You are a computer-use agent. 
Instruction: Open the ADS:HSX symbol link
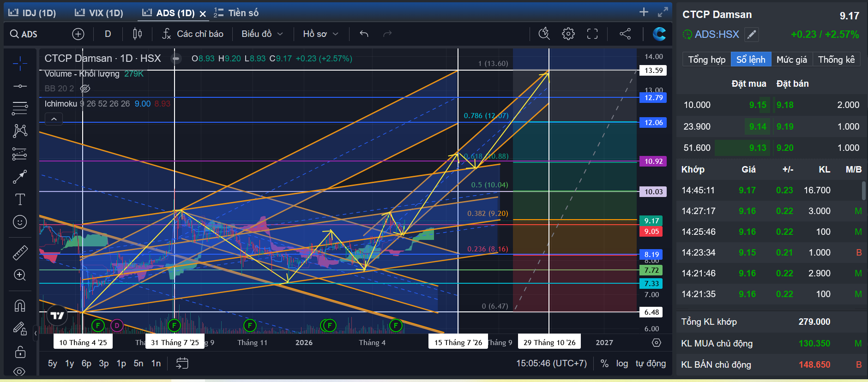tap(717, 34)
